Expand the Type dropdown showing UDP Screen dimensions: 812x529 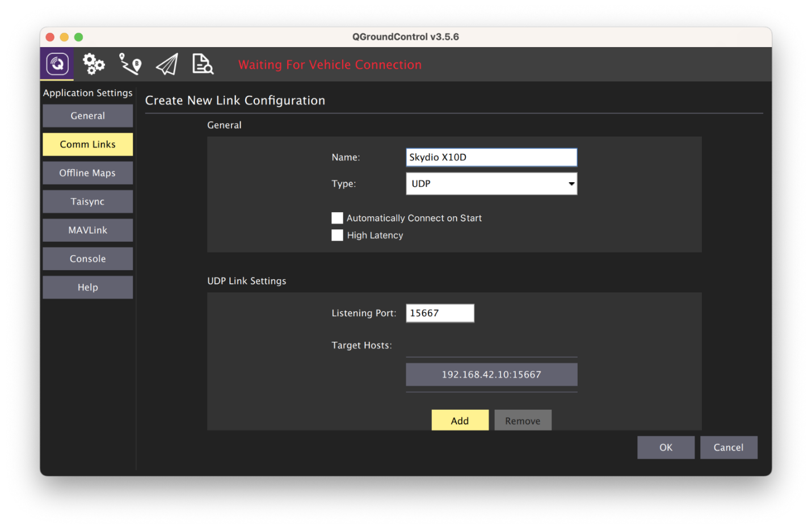point(491,184)
